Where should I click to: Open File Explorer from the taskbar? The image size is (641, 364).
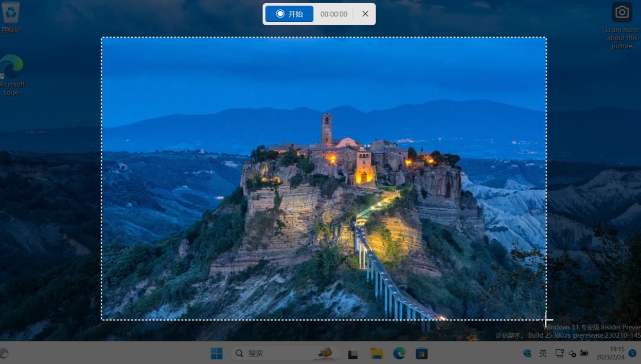376,353
